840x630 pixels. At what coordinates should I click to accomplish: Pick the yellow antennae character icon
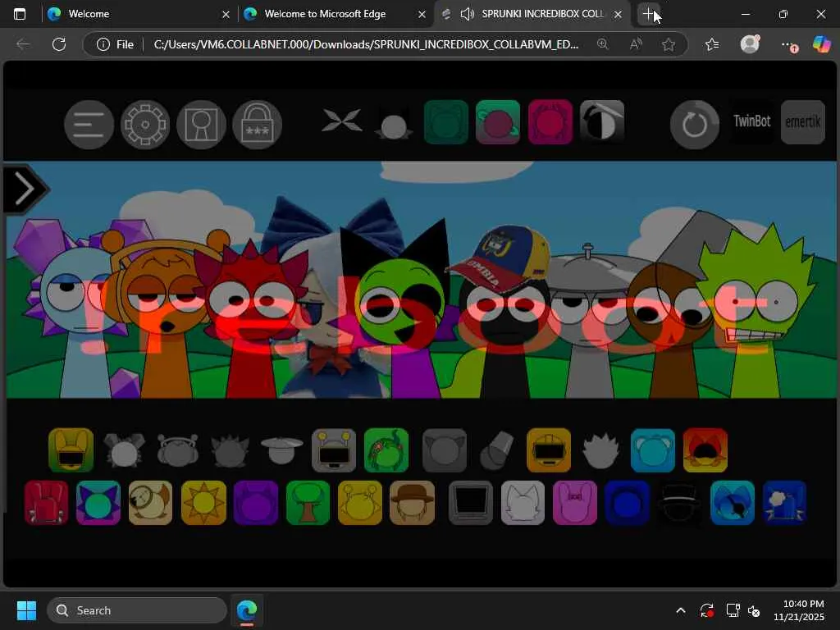(x=360, y=503)
